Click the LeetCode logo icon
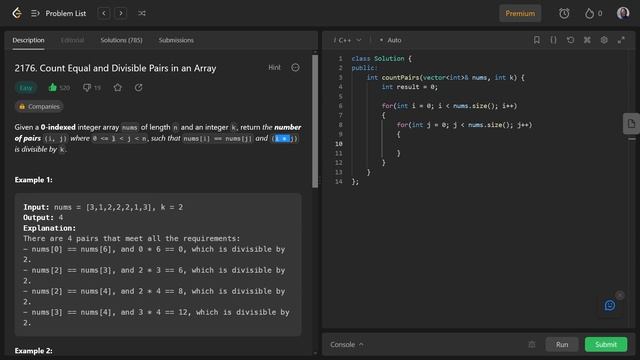 pos(17,13)
